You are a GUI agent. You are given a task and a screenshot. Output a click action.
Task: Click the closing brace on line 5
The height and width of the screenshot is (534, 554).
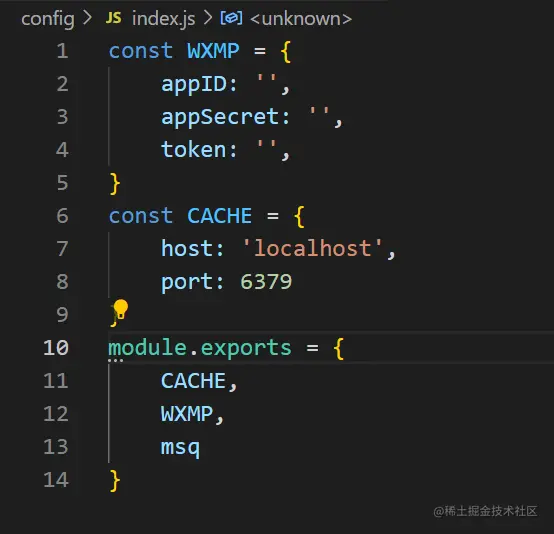pyautogui.click(x=115, y=184)
